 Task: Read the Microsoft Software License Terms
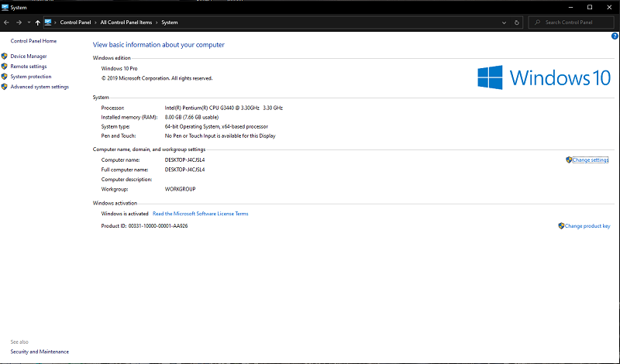(x=201, y=214)
